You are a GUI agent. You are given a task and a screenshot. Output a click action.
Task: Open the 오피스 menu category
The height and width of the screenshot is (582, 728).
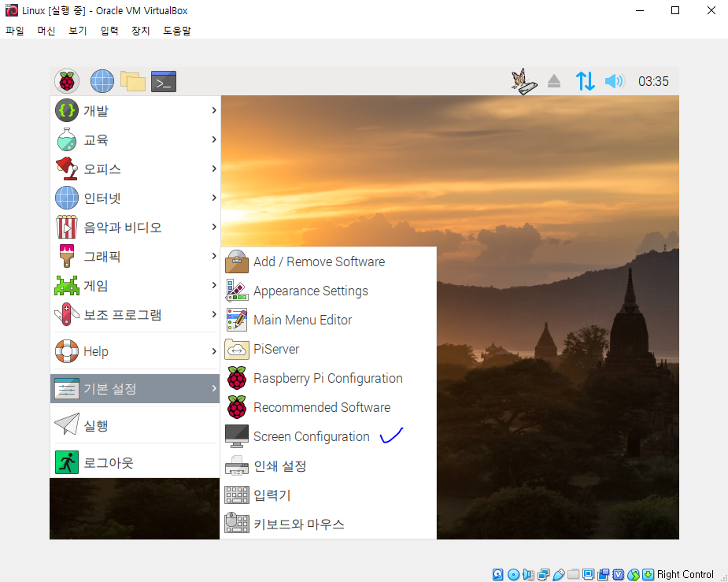[x=135, y=169]
